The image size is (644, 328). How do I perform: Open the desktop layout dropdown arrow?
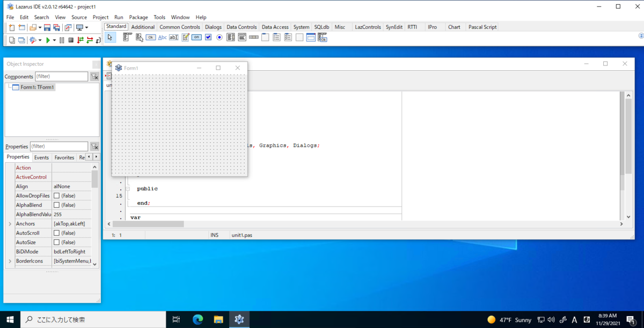[86, 27]
